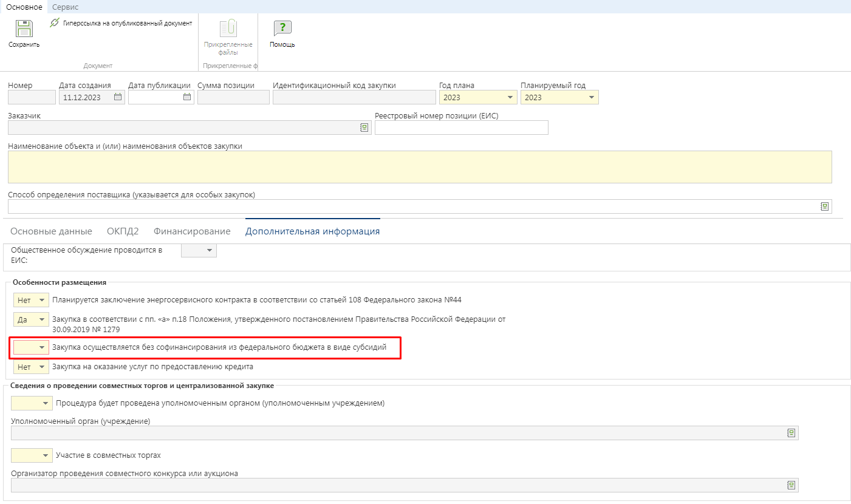Screen dimensions: 851x504
Task: Open the federal co-financing subsidy dropdown
Action: [x=42, y=347]
